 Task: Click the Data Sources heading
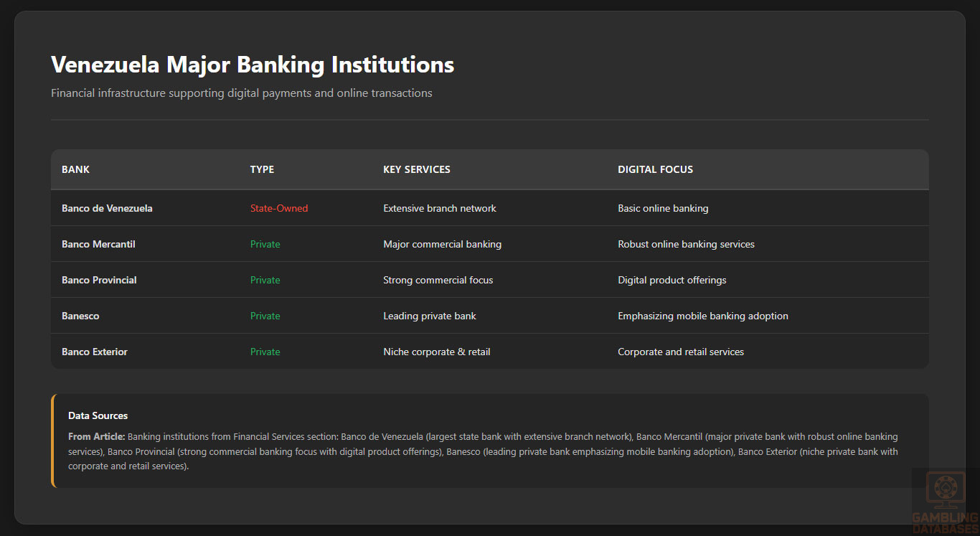coord(98,415)
